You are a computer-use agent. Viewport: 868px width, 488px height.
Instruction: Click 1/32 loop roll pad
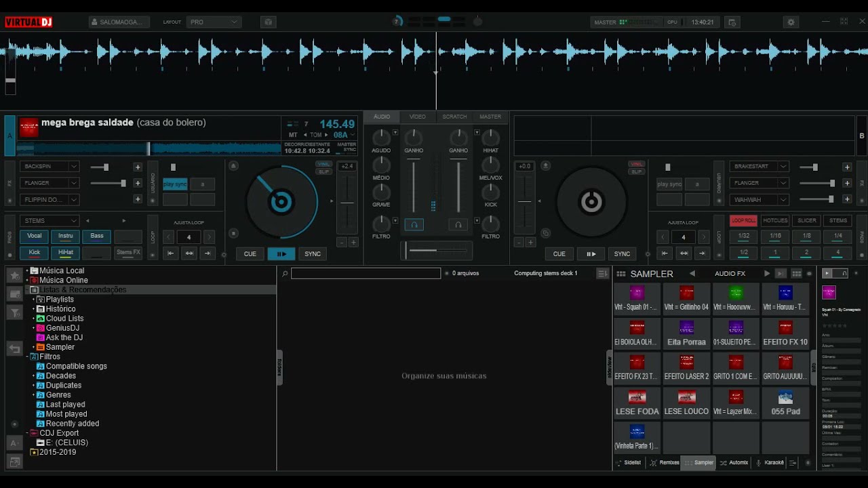[x=744, y=236]
